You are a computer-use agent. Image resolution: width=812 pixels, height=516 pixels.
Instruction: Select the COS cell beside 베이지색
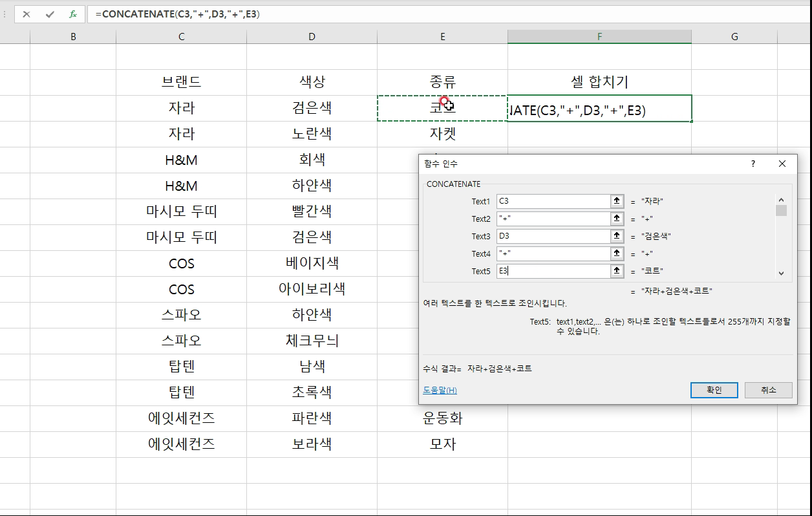181,263
